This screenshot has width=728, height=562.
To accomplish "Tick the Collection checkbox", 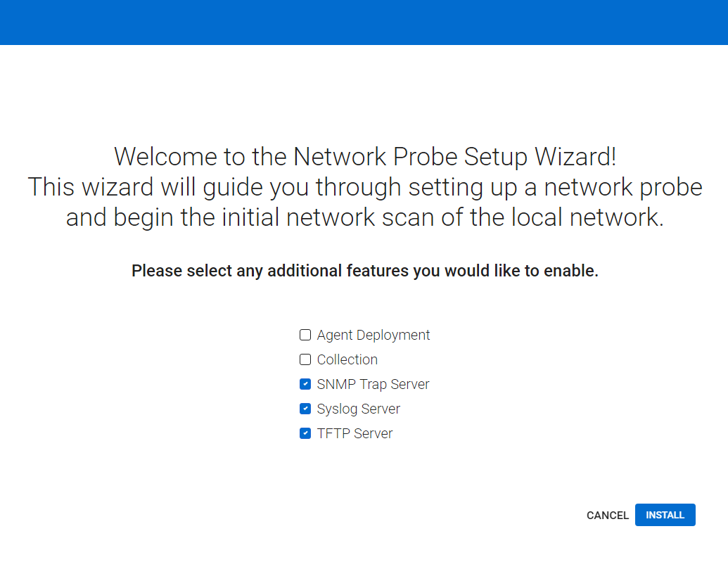I will pyautogui.click(x=305, y=359).
